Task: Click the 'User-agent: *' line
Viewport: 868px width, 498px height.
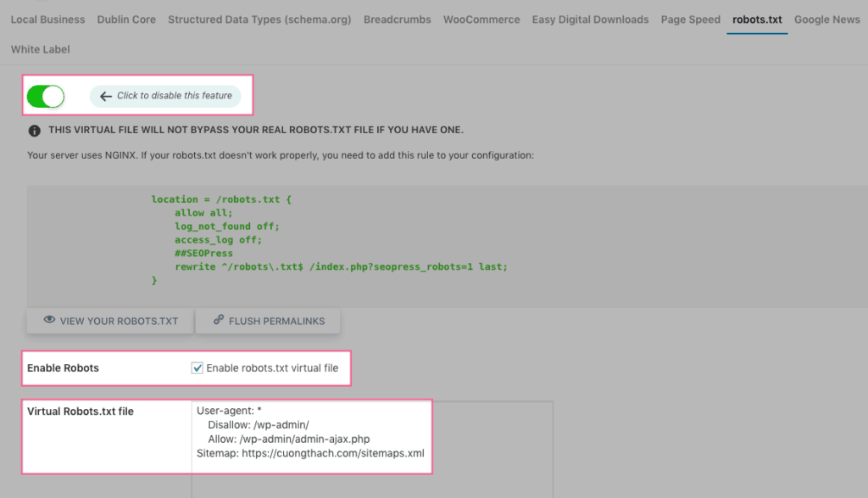Action: point(229,411)
